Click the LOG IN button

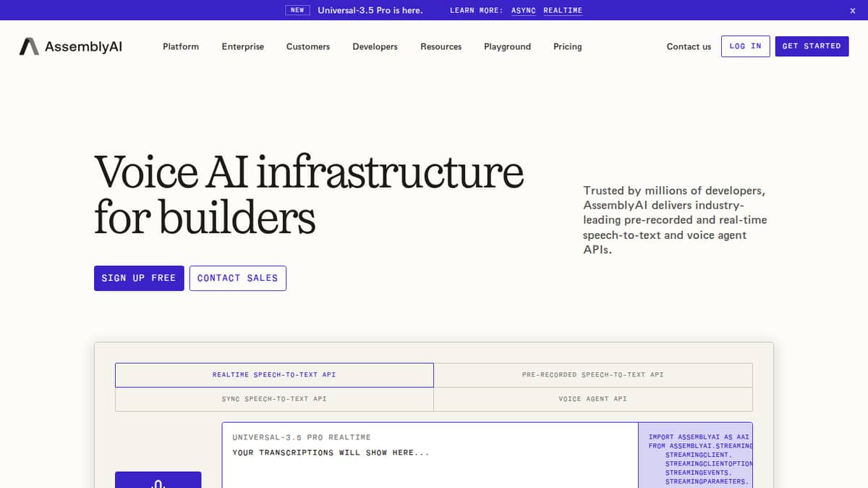coord(746,46)
